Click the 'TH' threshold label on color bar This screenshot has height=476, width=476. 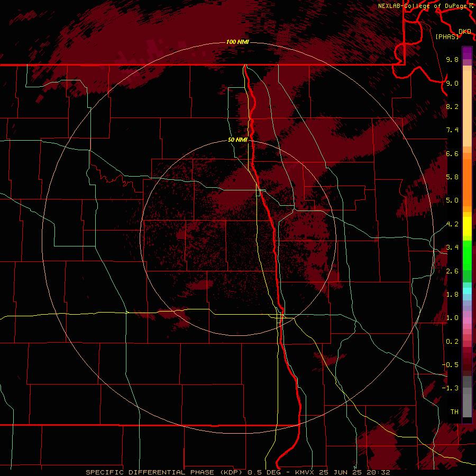pos(454,412)
